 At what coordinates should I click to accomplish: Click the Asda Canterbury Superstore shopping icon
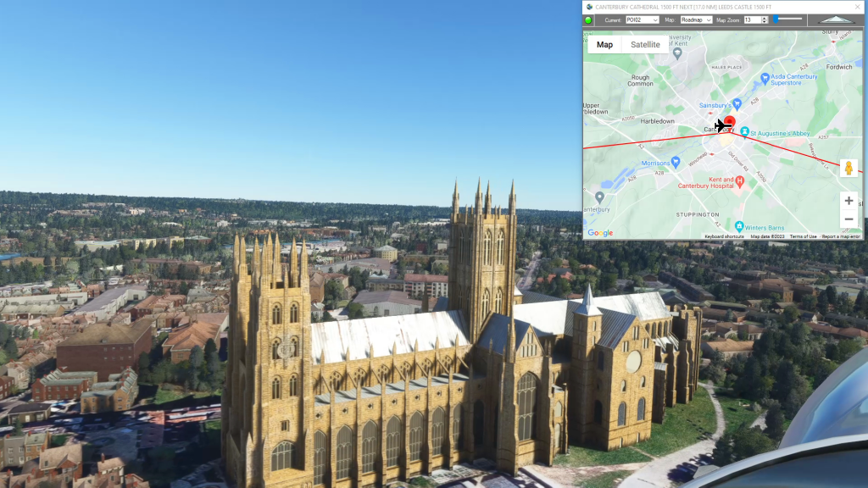[765, 77]
